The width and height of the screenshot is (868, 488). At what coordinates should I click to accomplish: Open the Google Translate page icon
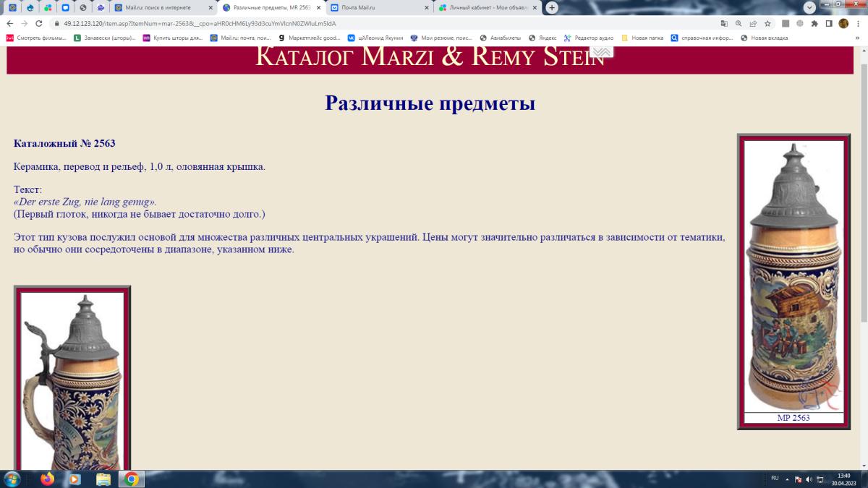[724, 23]
